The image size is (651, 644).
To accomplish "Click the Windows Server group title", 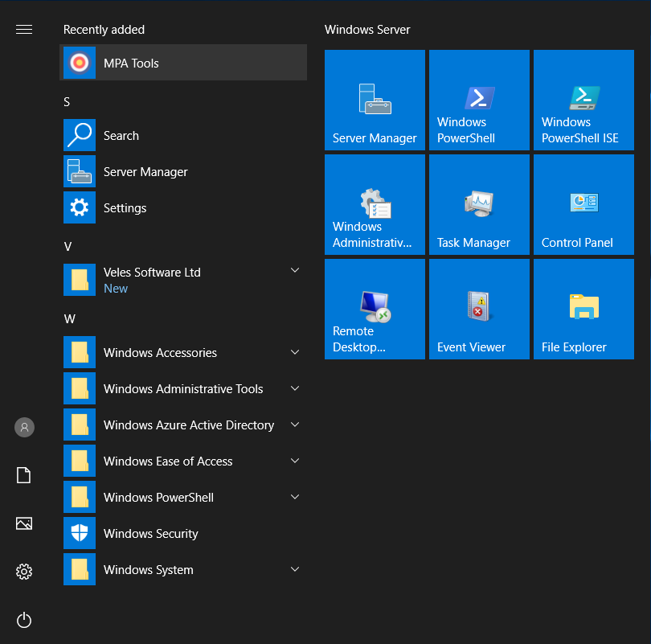I will [367, 30].
